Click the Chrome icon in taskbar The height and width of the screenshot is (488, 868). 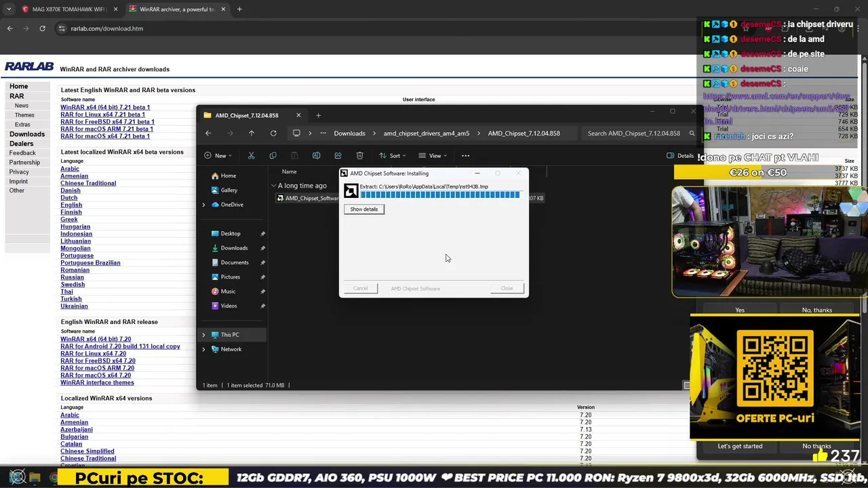click(x=54, y=478)
